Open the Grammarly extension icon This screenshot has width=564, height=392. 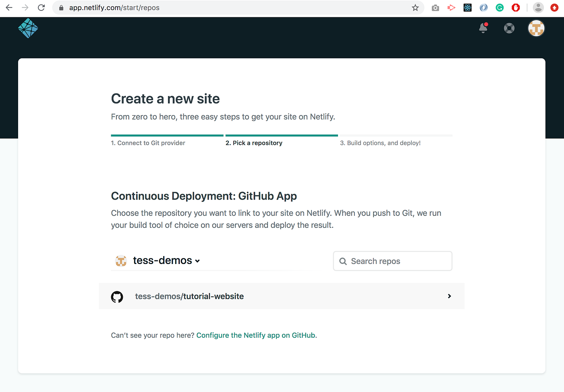click(500, 7)
